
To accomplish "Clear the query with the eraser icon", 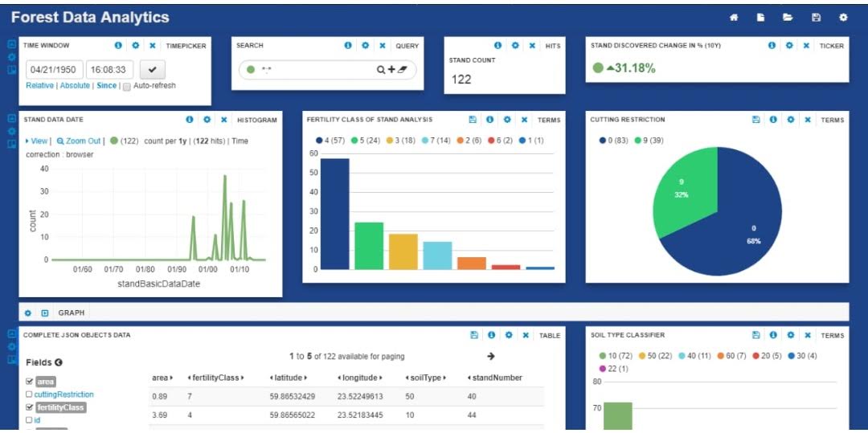I will (x=402, y=70).
